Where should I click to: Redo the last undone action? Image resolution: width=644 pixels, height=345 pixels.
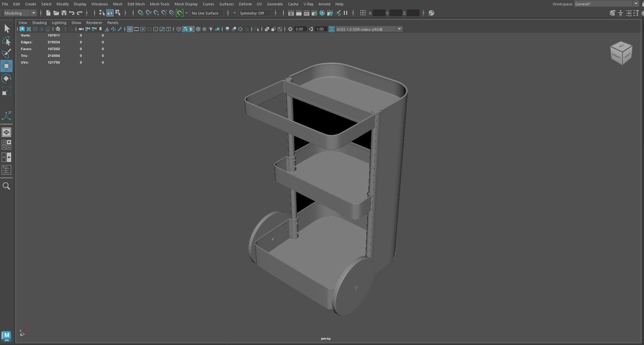80,13
